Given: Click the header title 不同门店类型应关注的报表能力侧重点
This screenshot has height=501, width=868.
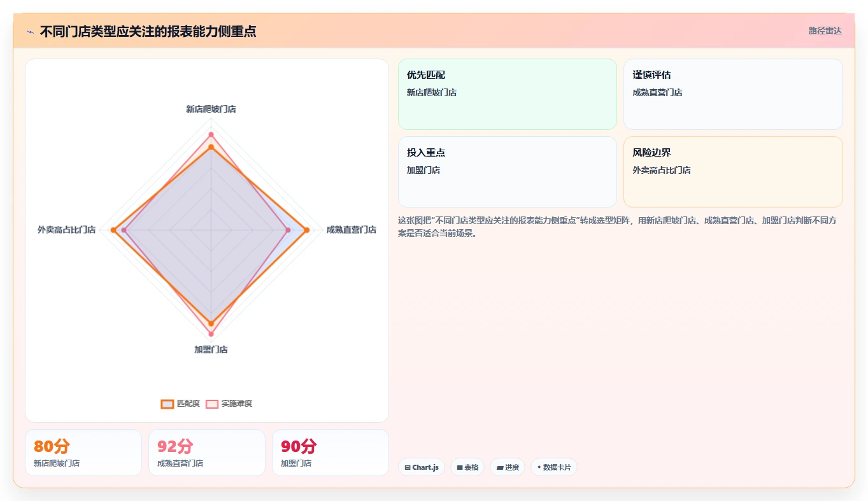Looking at the screenshot, I should [x=148, y=31].
